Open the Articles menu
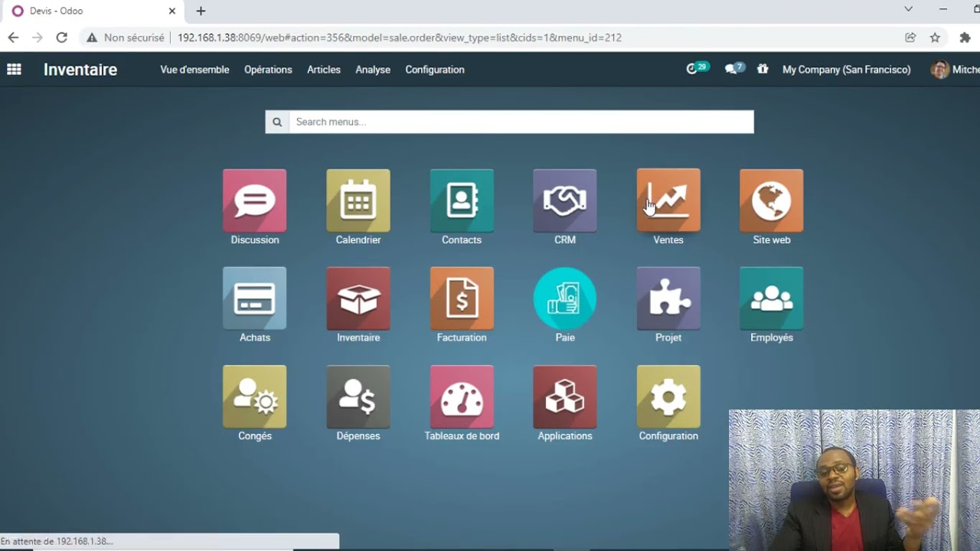Viewport: 980px width, 551px height. tap(324, 70)
